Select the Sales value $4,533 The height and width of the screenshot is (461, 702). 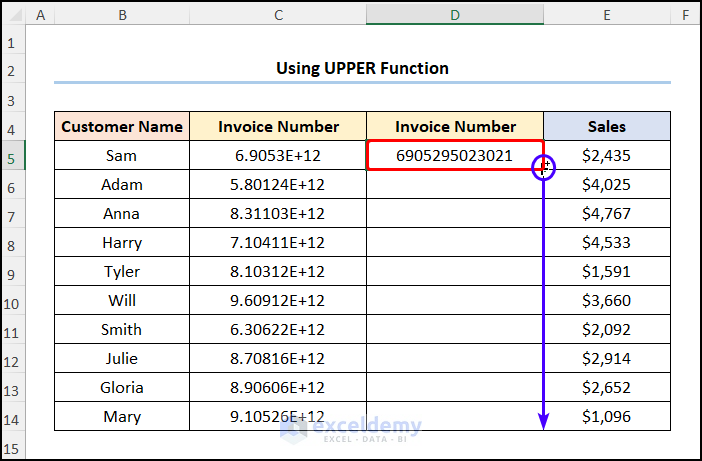point(607,242)
